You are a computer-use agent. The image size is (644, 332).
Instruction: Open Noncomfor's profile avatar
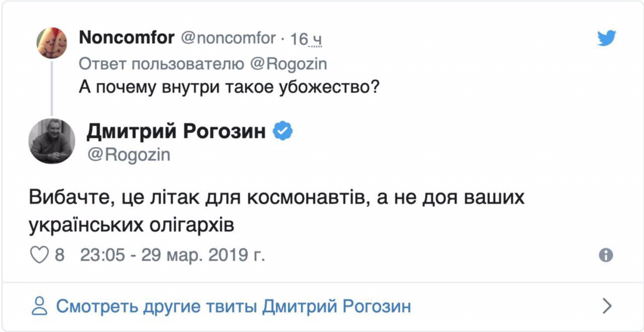coord(52,43)
